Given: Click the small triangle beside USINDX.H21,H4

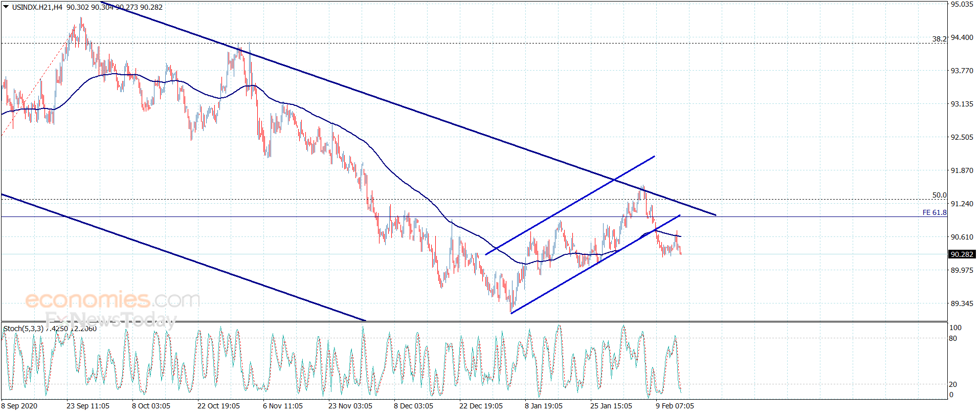Looking at the screenshot, I should (6, 7).
